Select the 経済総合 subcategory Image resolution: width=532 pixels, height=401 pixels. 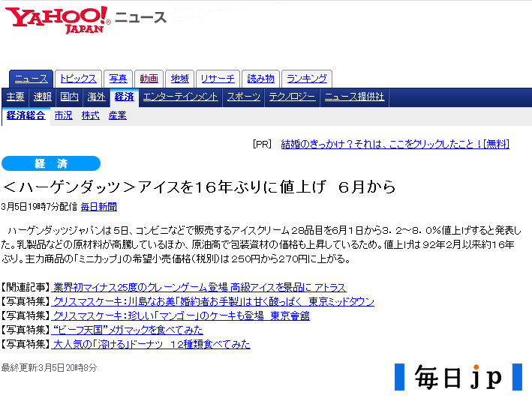pos(26,115)
